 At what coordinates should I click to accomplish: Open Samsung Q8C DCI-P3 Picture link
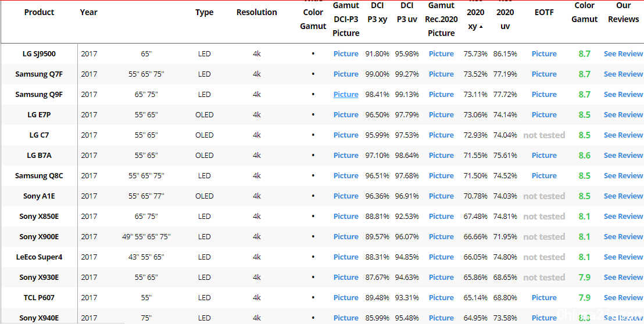point(346,175)
